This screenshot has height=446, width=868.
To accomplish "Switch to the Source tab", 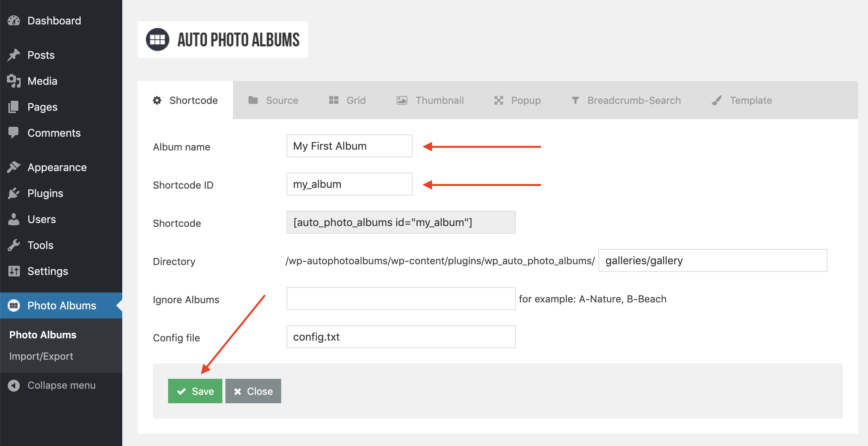I will (x=273, y=100).
